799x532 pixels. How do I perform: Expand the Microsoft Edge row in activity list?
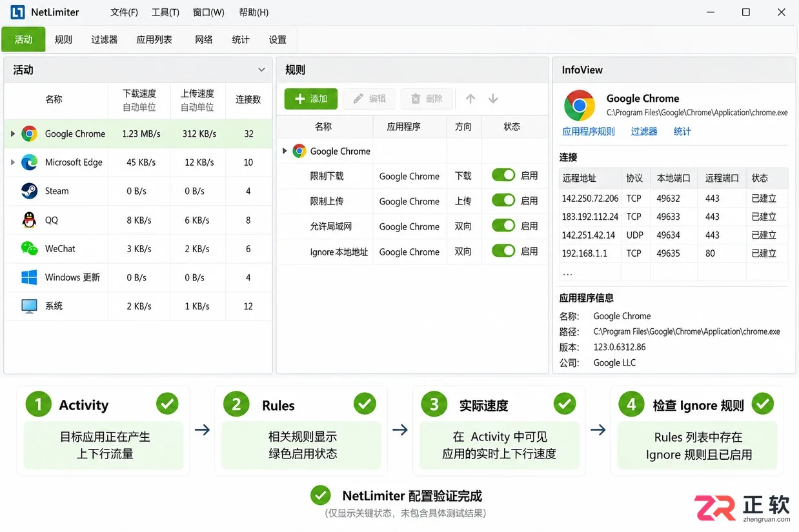[x=12, y=163]
